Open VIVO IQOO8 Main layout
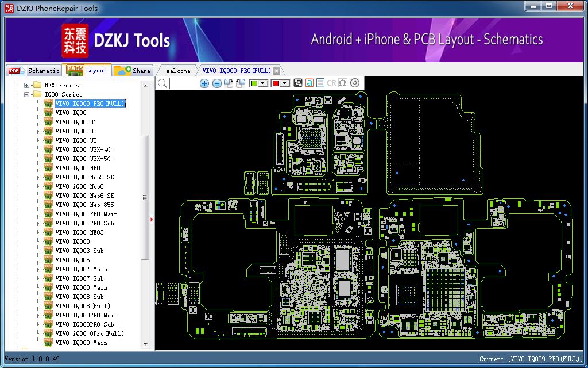This screenshot has width=588, height=368. (x=81, y=287)
